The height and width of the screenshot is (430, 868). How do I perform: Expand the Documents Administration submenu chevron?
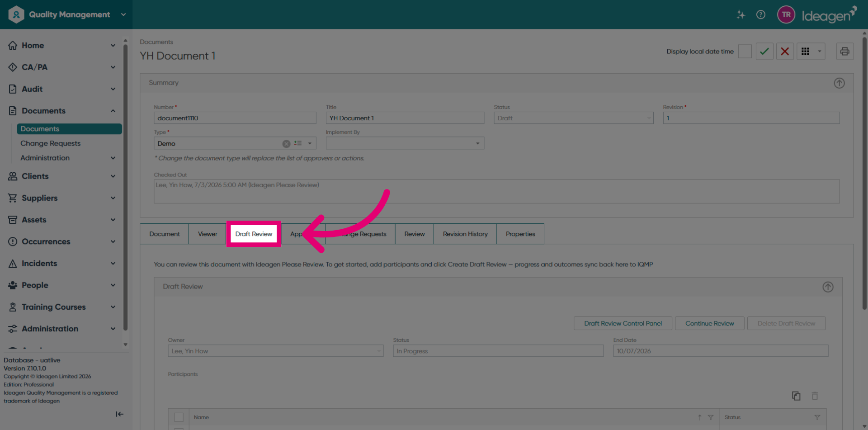[x=113, y=158]
